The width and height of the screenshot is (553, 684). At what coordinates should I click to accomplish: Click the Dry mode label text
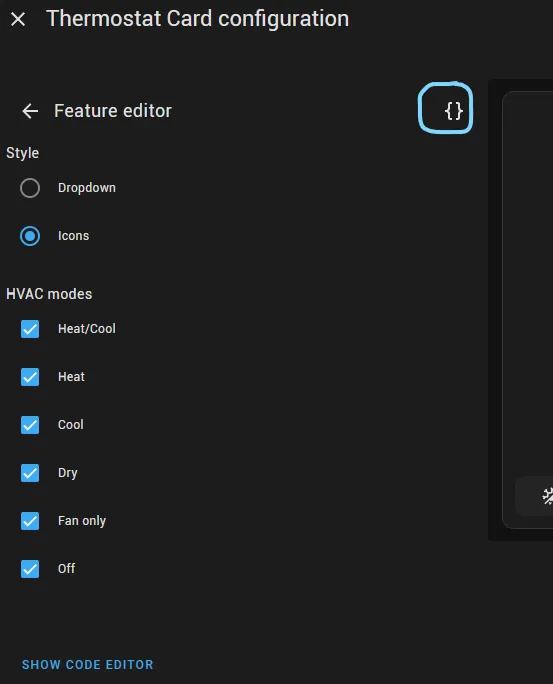click(68, 473)
